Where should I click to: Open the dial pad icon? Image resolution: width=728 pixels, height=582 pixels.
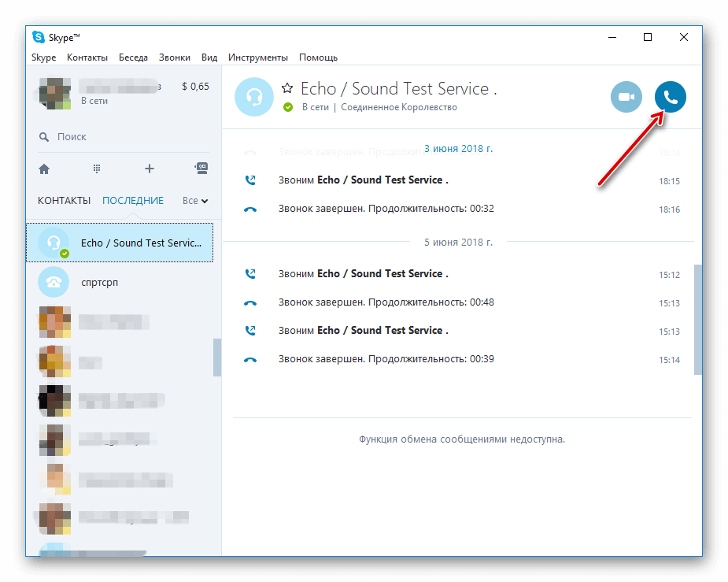97,169
